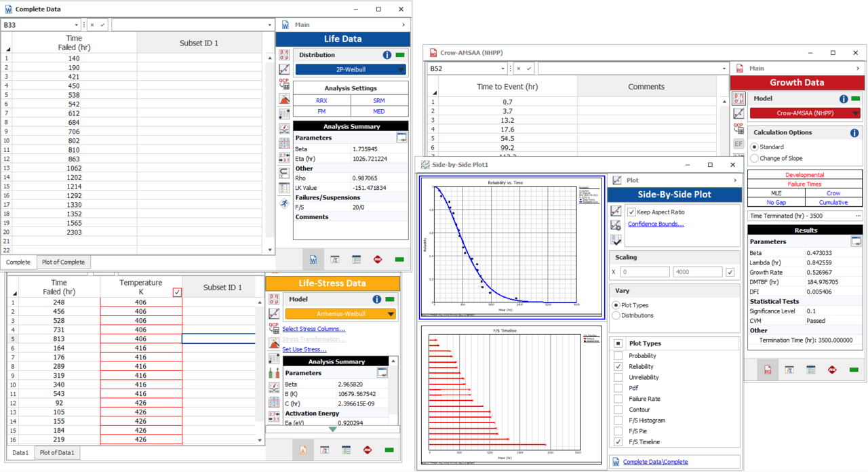The height and width of the screenshot is (472, 868).
Task: Click Calculate icon in Life Data panel
Action: point(284,55)
